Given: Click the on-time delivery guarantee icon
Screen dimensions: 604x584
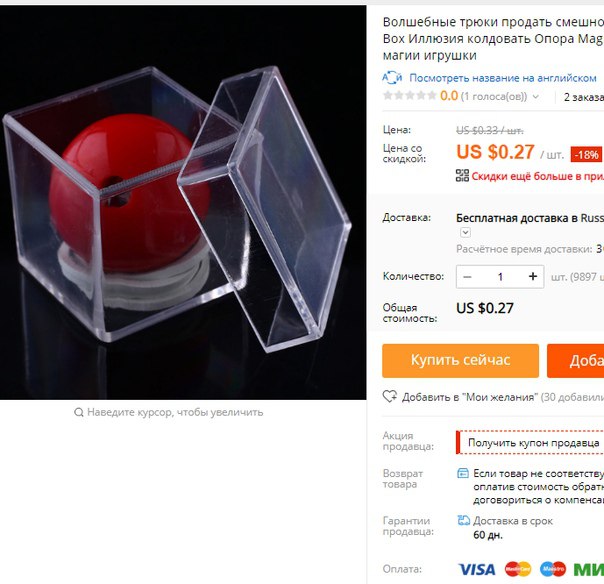Looking at the screenshot, I should (463, 520).
